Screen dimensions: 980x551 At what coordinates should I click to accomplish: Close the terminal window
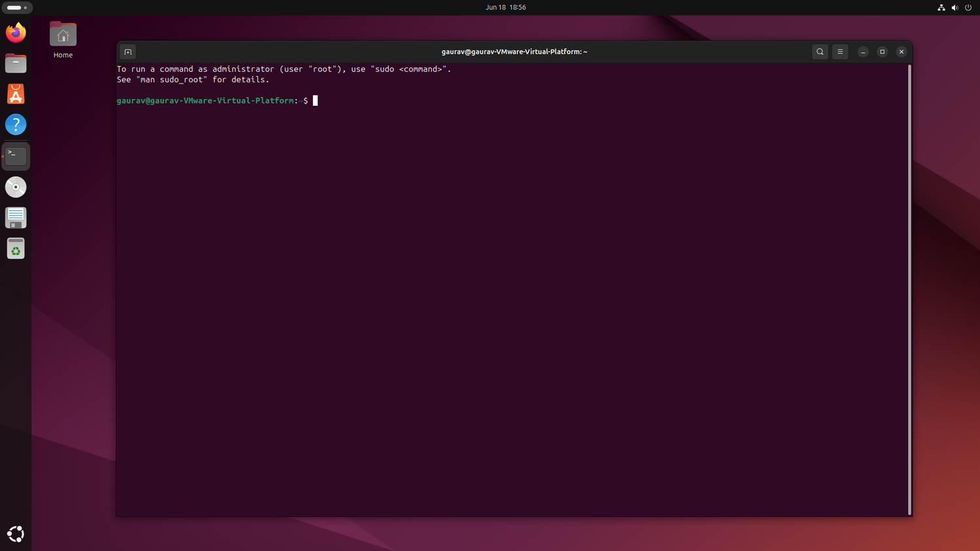pyautogui.click(x=902, y=52)
